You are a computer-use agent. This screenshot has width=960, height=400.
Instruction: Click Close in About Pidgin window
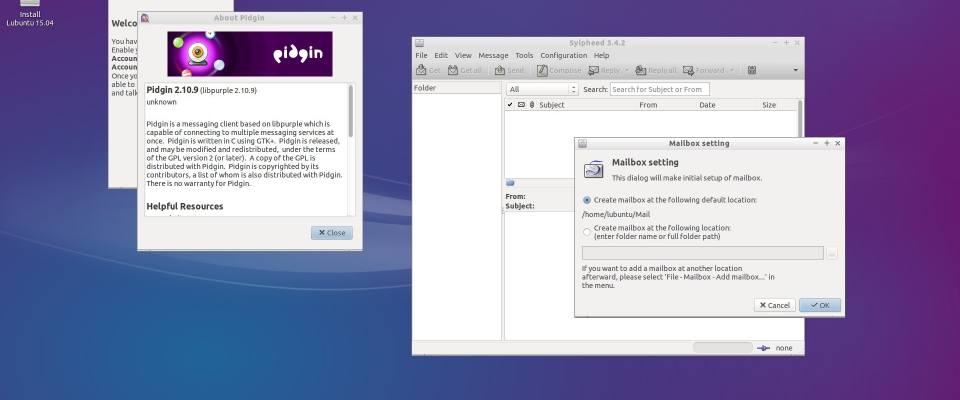(331, 233)
